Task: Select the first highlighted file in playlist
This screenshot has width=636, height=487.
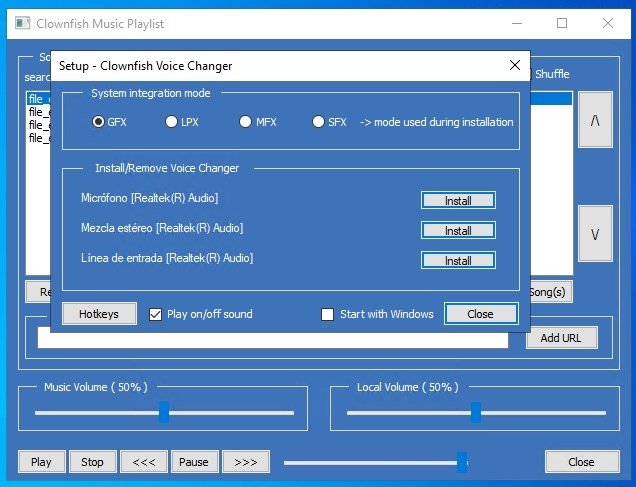Action: (x=39, y=99)
